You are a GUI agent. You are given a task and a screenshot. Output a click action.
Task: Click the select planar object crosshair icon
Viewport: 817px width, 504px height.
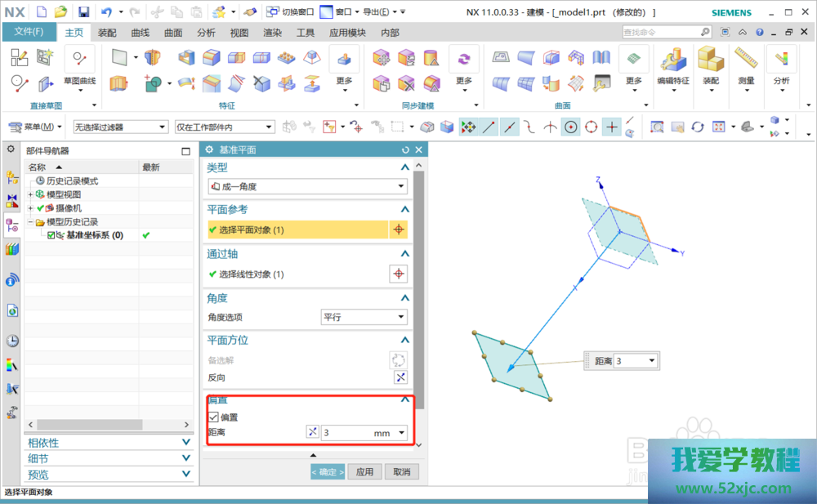click(398, 230)
